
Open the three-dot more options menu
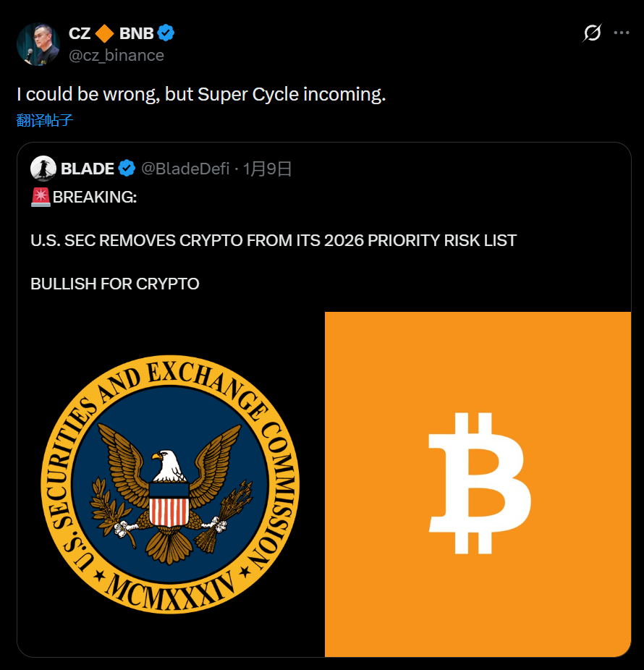pyautogui.click(x=621, y=33)
